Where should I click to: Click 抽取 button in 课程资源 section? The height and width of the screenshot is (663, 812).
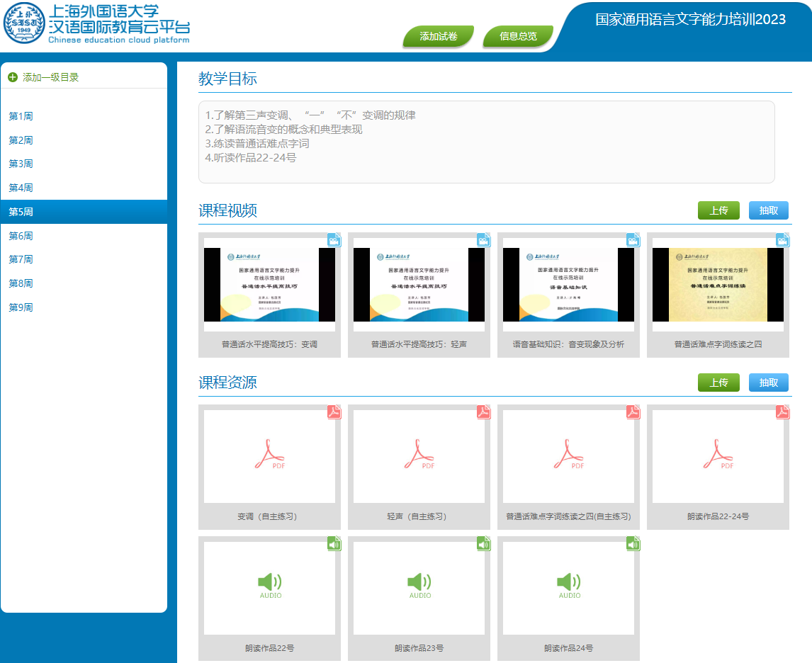coord(768,382)
